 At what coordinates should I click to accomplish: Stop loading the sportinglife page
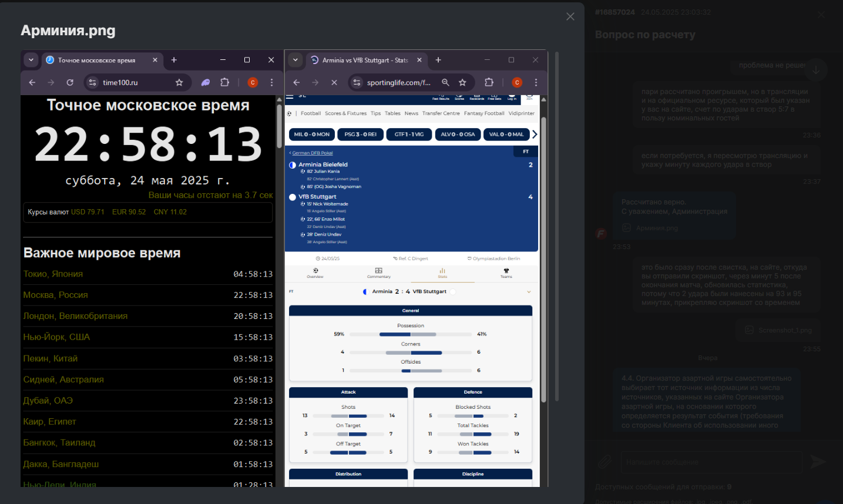coord(334,83)
